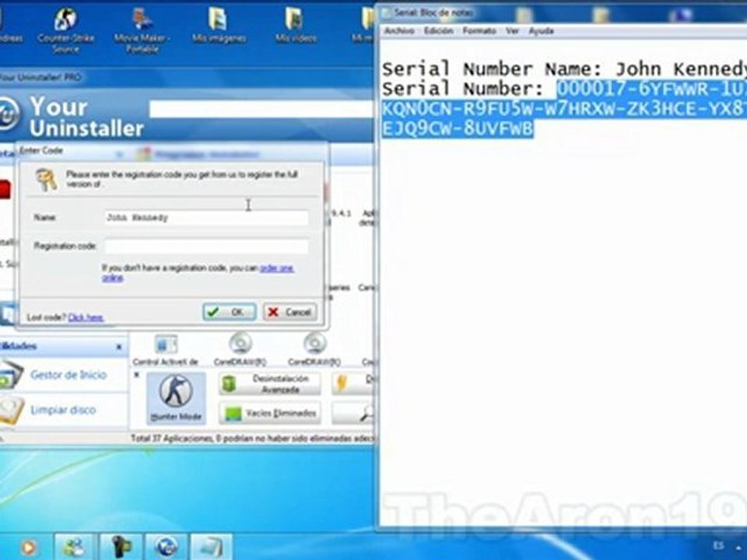Follow the order one online link
Viewport: 747px width, 560px height.
277,268
